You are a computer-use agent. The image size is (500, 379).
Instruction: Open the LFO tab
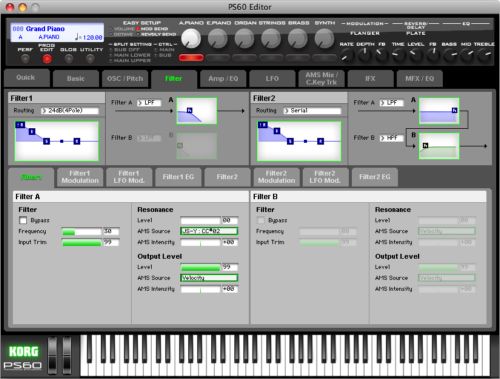click(x=272, y=79)
